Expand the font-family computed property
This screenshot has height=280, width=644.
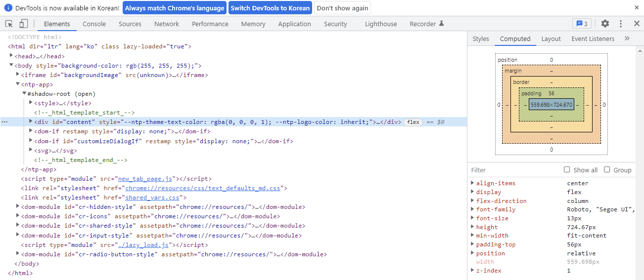pyautogui.click(x=472, y=209)
